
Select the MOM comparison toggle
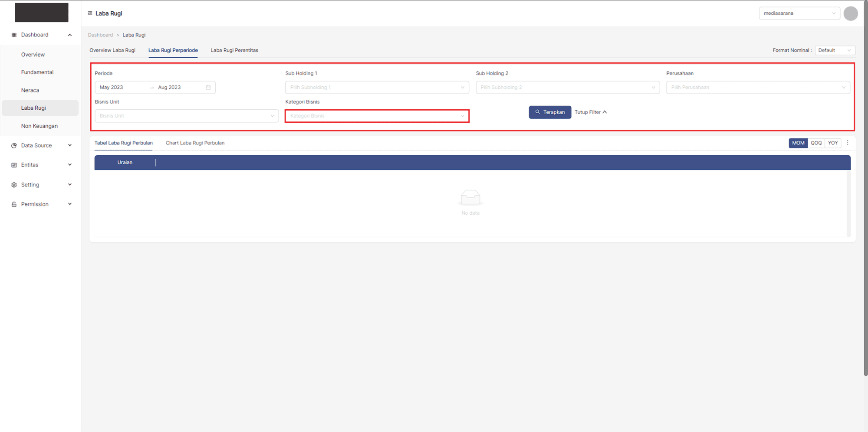click(x=798, y=143)
